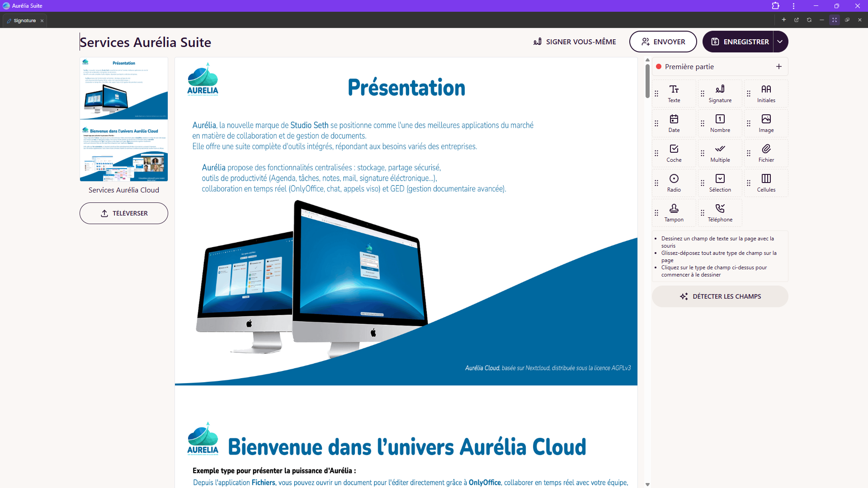The height and width of the screenshot is (488, 868).
Task: Click the scroll up arrow at top
Action: pos(647,60)
